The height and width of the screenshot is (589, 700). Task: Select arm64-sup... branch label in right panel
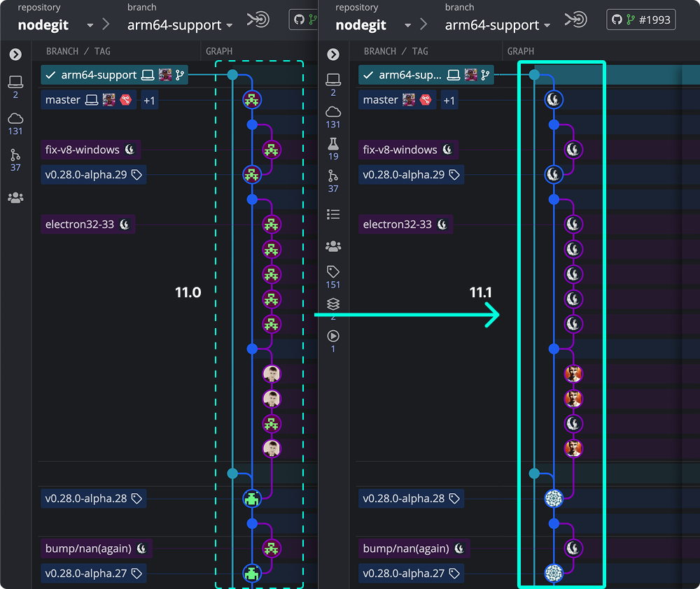tap(426, 75)
